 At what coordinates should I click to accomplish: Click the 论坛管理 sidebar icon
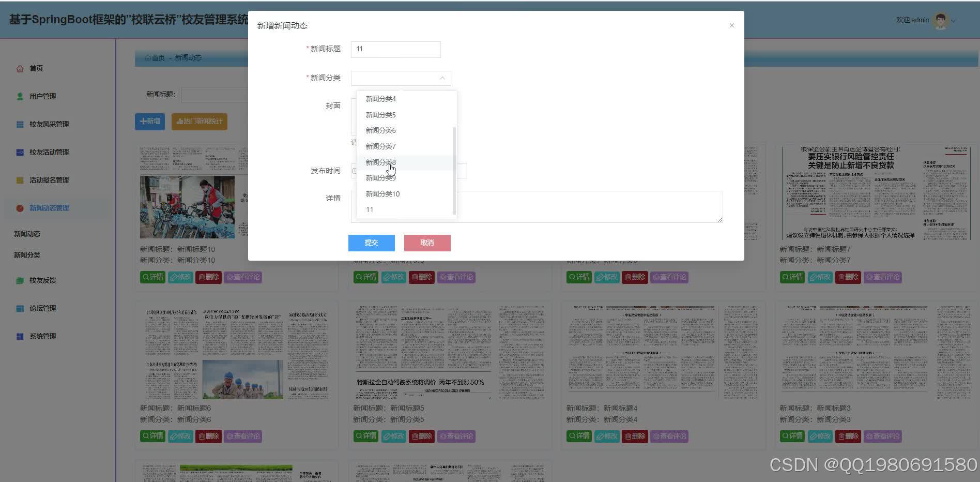click(20, 308)
